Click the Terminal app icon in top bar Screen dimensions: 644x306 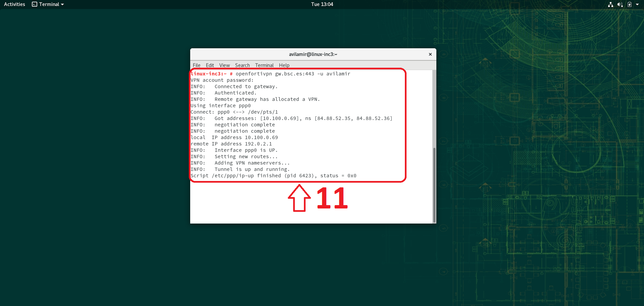[x=35, y=4]
